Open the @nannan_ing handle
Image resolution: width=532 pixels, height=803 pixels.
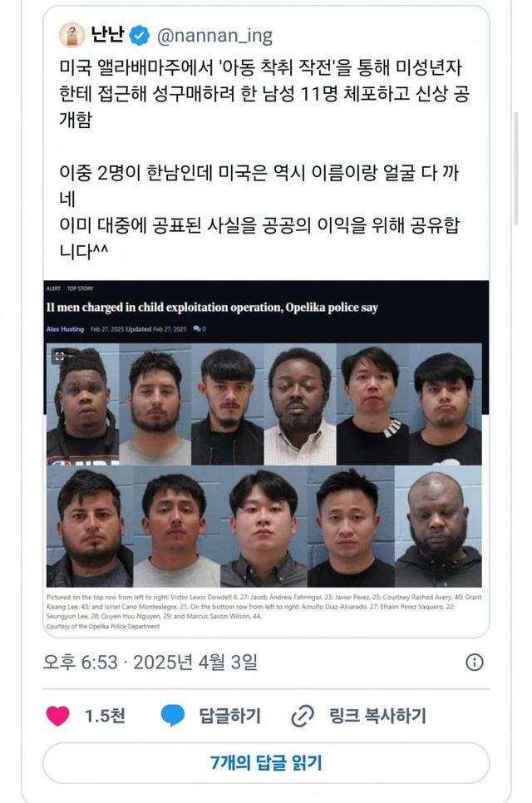pos(214,36)
